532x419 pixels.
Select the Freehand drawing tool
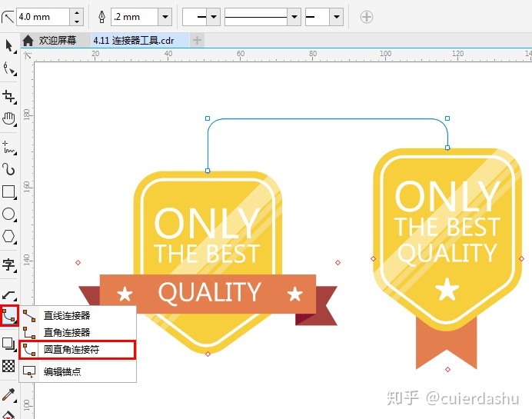point(9,148)
